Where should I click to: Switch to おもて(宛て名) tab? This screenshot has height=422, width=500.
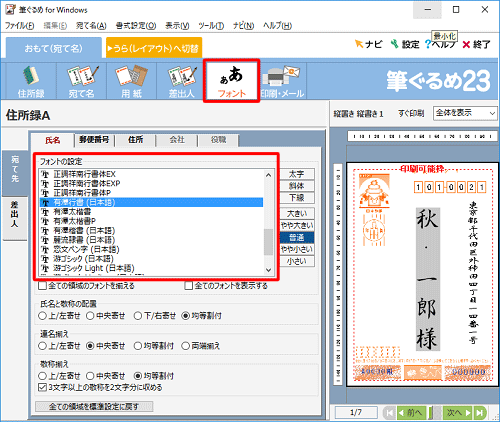click(x=54, y=49)
